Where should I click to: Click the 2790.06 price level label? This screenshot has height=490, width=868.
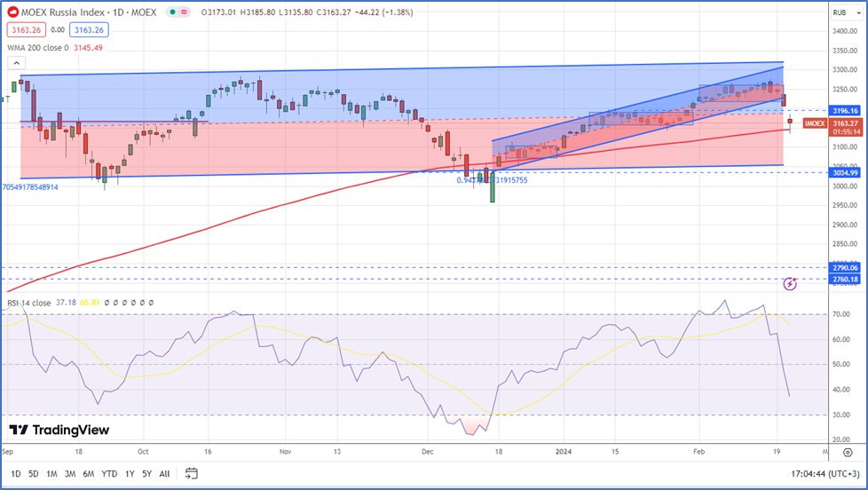click(x=845, y=268)
